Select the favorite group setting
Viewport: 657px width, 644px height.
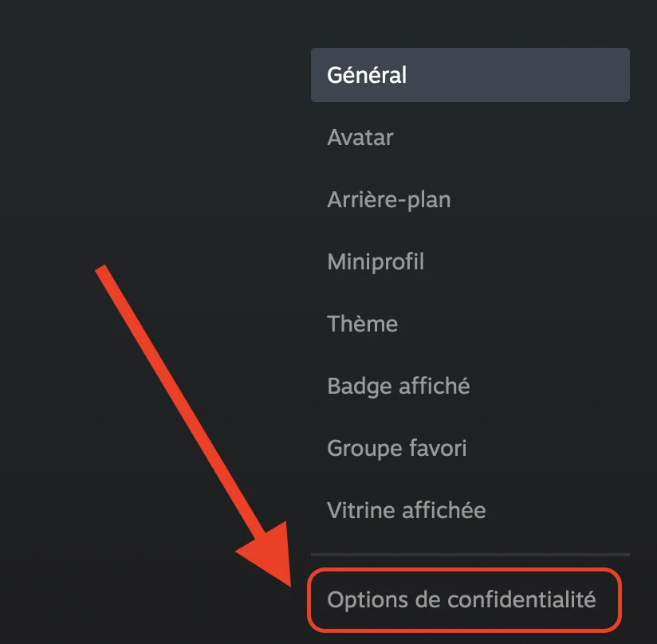(396, 448)
